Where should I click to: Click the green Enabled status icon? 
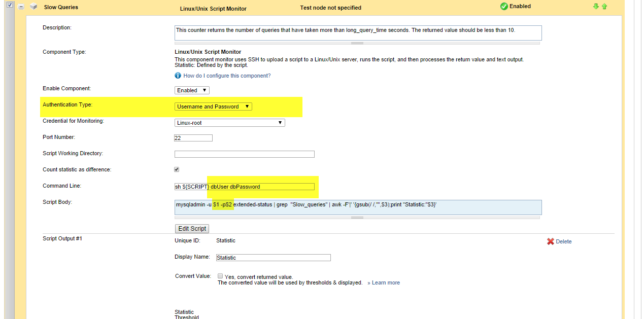click(x=504, y=6)
